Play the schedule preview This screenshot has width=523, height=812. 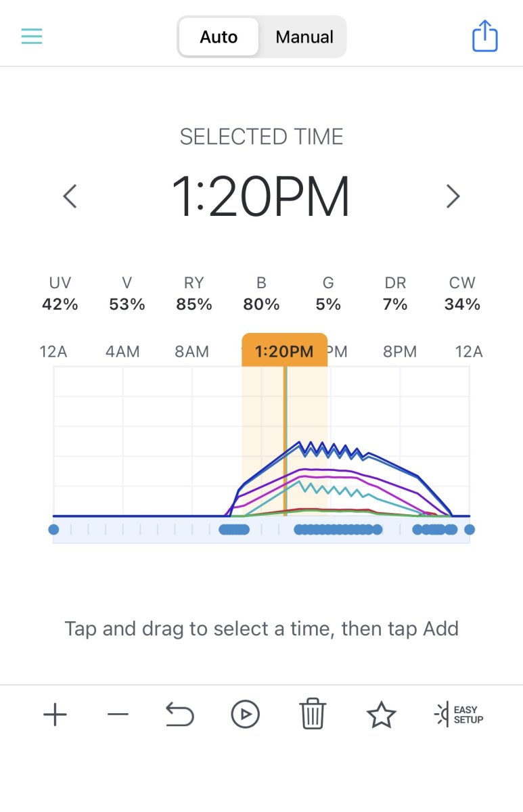[x=245, y=715]
